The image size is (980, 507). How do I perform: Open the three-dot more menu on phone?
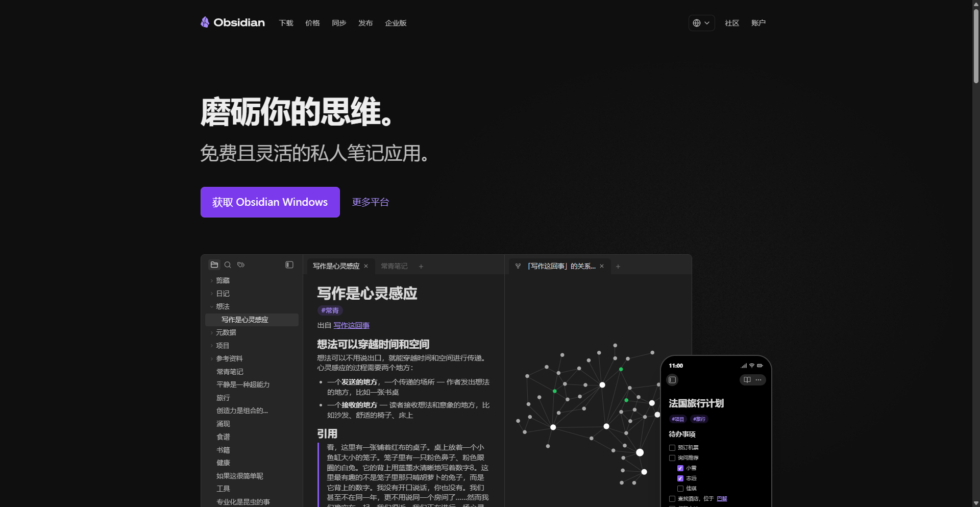758,380
